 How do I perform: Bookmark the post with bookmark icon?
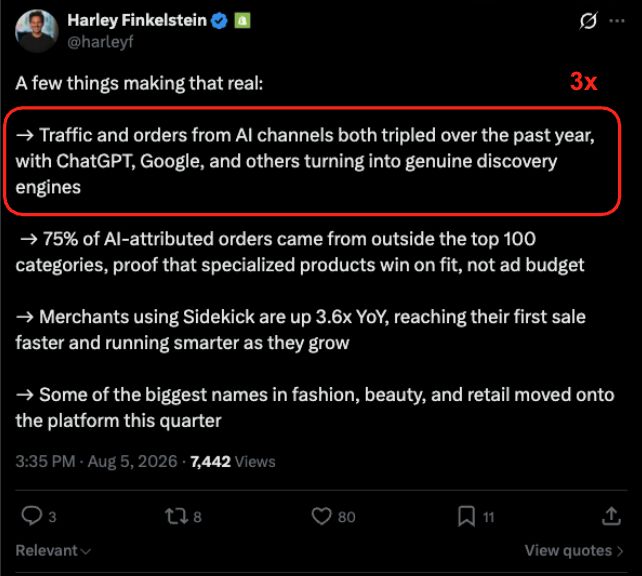(466, 516)
